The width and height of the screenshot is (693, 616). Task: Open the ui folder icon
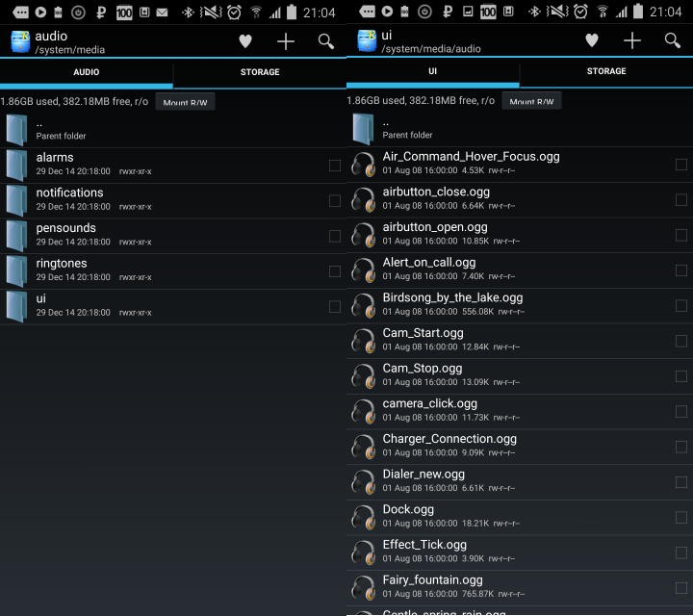coord(17,307)
